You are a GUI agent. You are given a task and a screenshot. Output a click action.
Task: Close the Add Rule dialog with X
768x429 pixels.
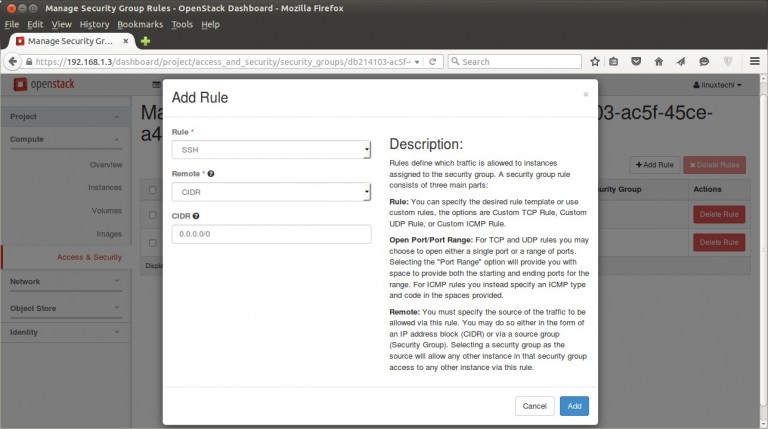click(586, 94)
